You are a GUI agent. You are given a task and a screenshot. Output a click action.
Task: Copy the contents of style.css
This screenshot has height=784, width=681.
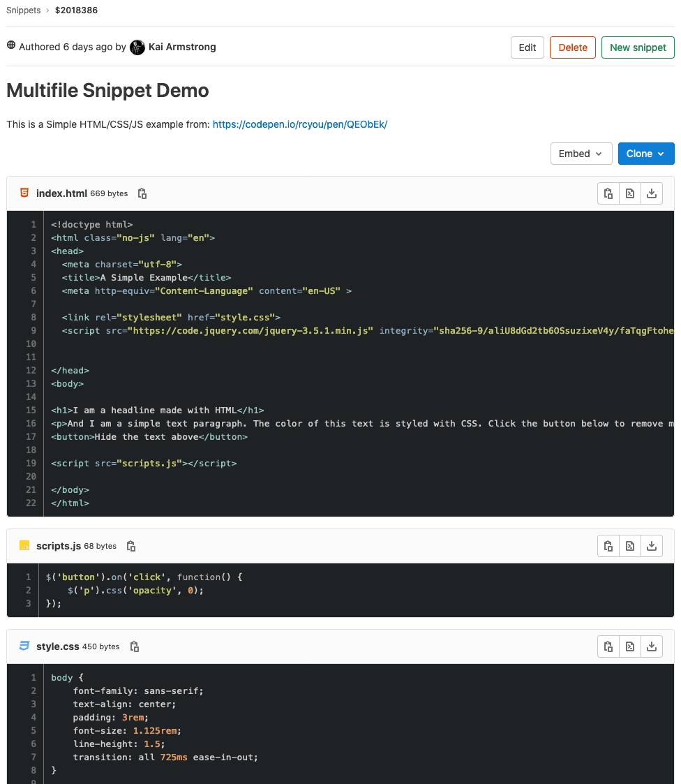click(x=608, y=646)
